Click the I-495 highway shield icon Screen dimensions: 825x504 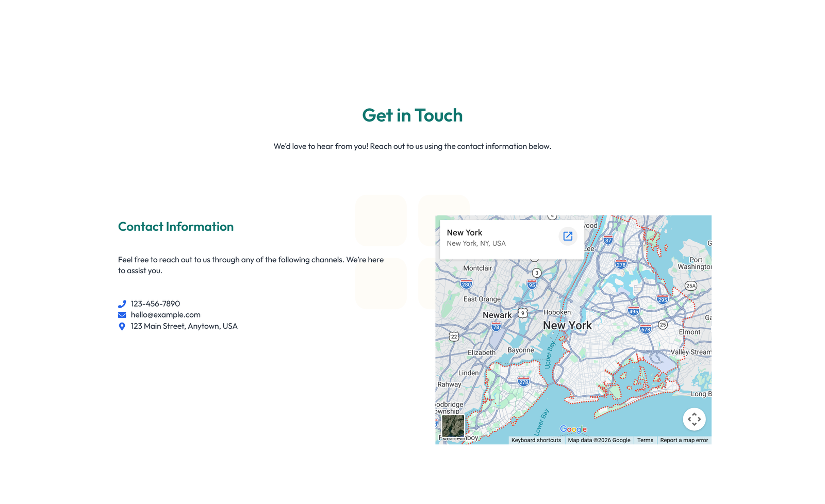coord(633,311)
